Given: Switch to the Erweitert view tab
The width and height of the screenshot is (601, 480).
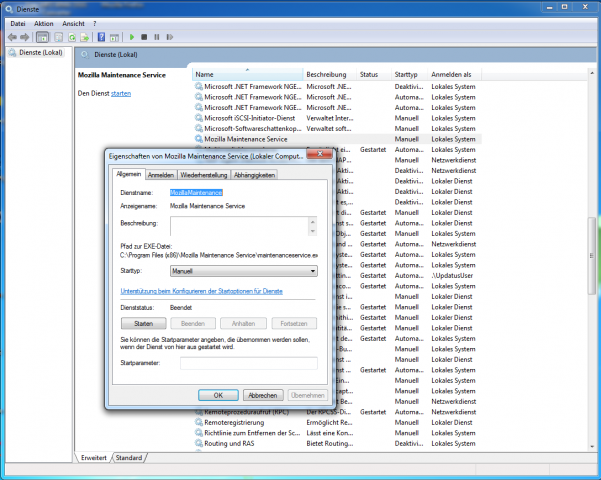Looking at the screenshot, I should pos(94,458).
